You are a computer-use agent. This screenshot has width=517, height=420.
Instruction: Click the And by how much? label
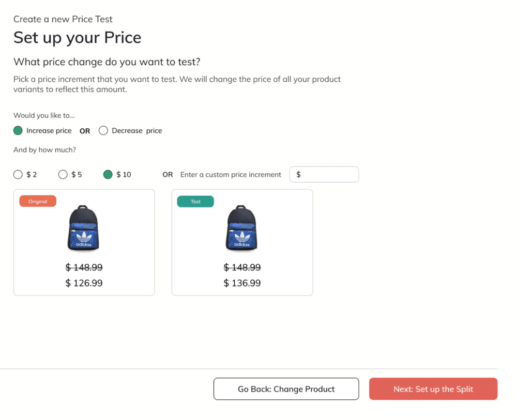[x=45, y=150]
